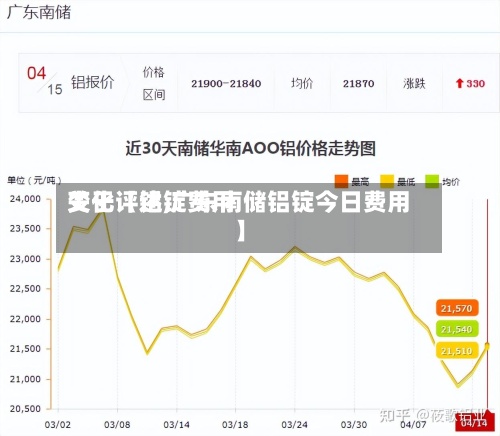Click the orange 21,570 tooltip badge

coord(457,308)
